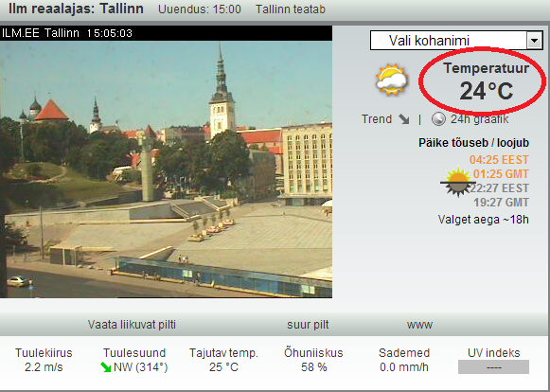550x392 pixels.
Task: Open the Vaata liikuvat pilti link
Action: click(132, 325)
